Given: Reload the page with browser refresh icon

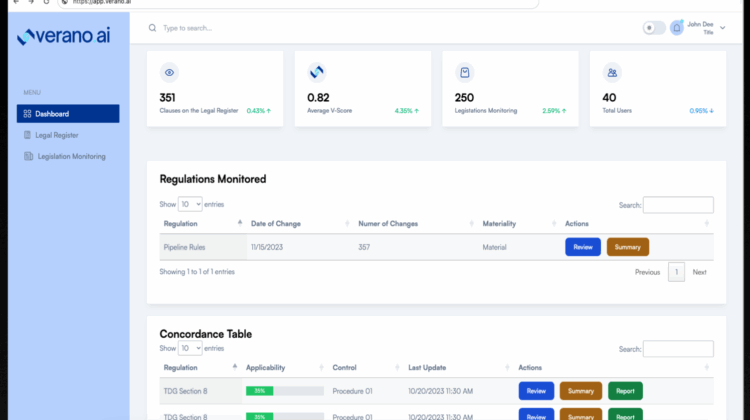Looking at the screenshot, I should point(46,3).
